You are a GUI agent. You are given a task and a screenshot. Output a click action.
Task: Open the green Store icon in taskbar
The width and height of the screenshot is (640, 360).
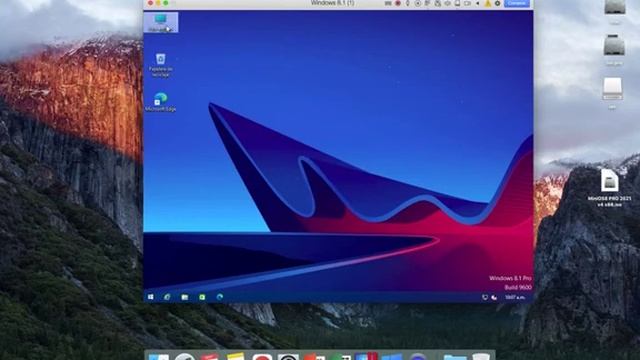click(202, 297)
